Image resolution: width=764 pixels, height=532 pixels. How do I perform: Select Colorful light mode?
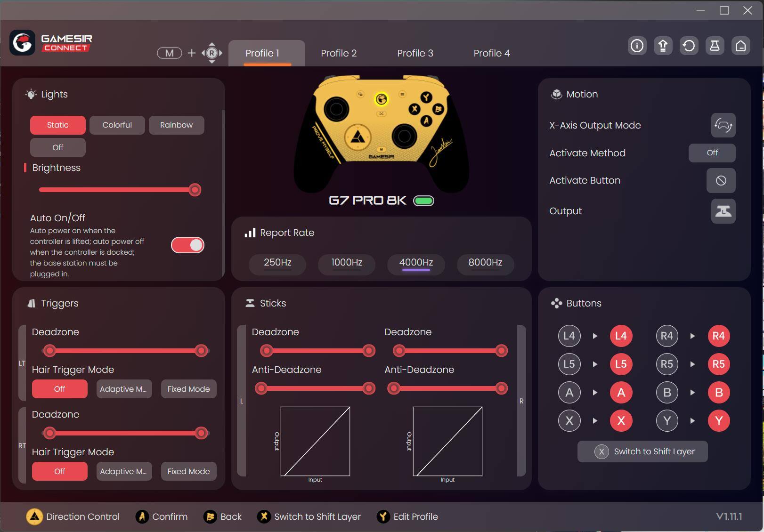[117, 125]
